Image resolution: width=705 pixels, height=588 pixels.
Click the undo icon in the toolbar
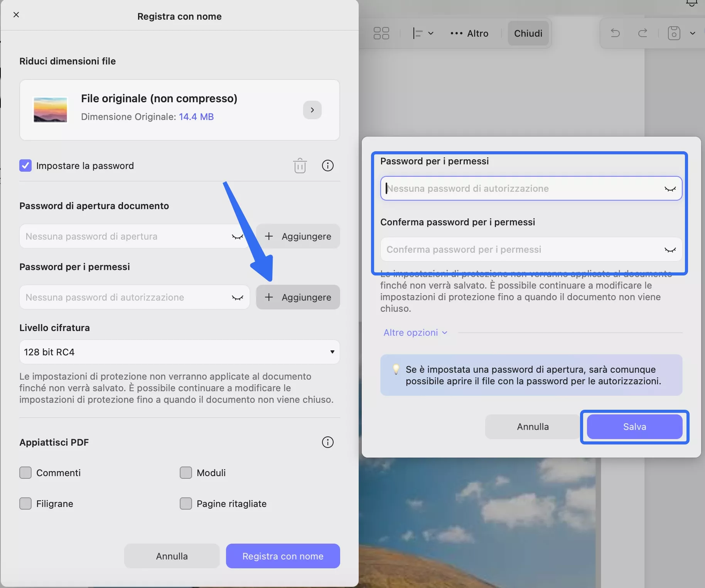click(615, 33)
